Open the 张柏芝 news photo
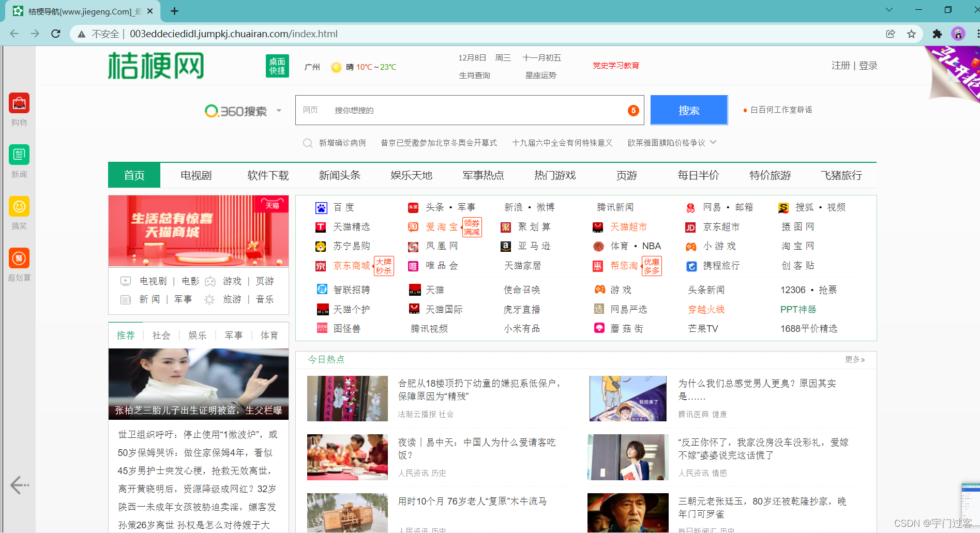 point(199,384)
